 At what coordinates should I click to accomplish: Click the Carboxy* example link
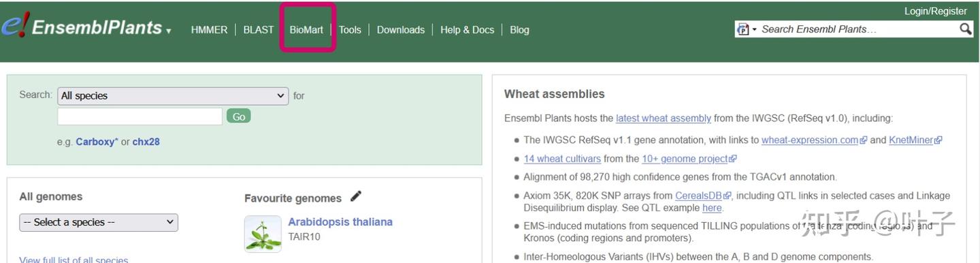(97, 142)
